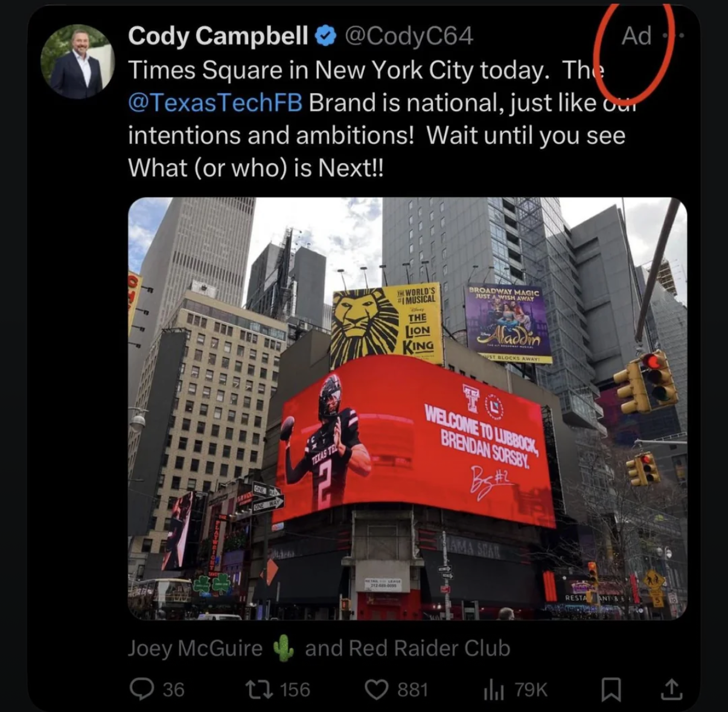Viewport: 728px width, 712px height.
Task: Open the three-dot more options menu
Action: point(674,36)
